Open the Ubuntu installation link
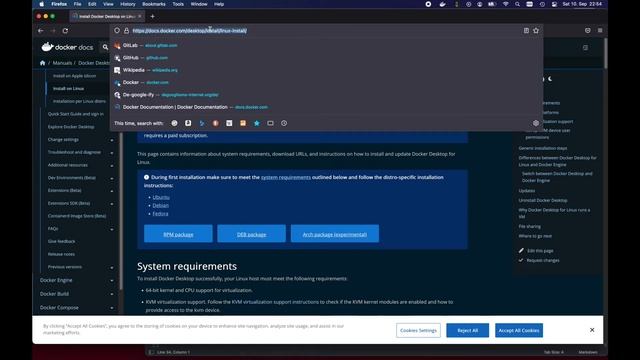Screen dimensions: 640x360 [x=161, y=197]
